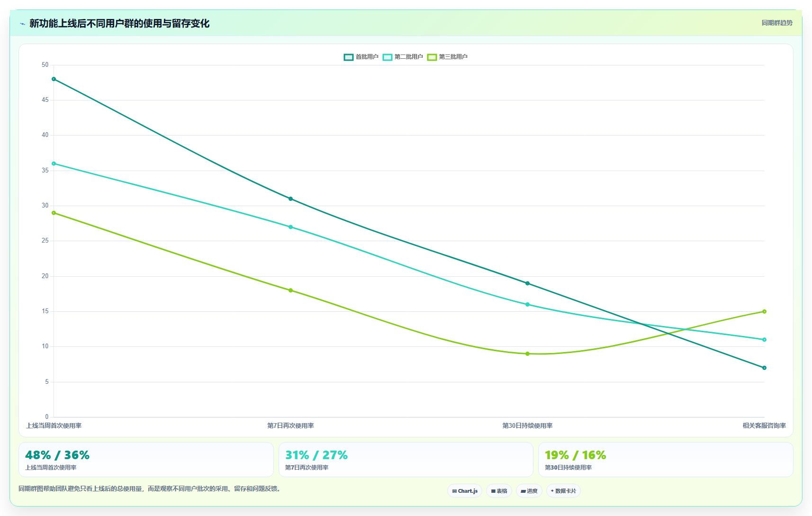Select the 31% / 27% stat card
The image size is (812, 516).
406,460
